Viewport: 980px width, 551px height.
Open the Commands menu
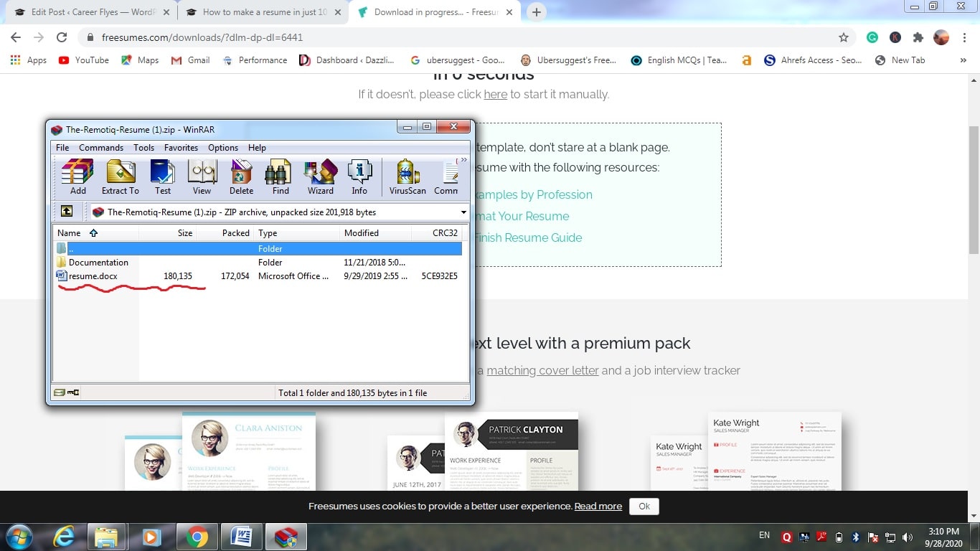101,148
